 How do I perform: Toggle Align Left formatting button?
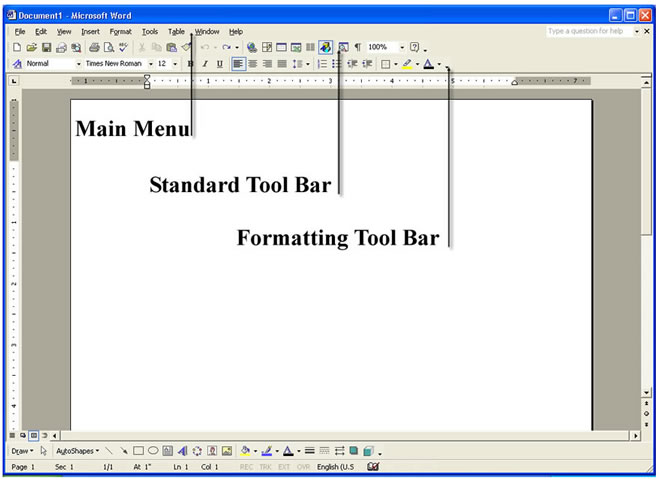click(x=238, y=63)
